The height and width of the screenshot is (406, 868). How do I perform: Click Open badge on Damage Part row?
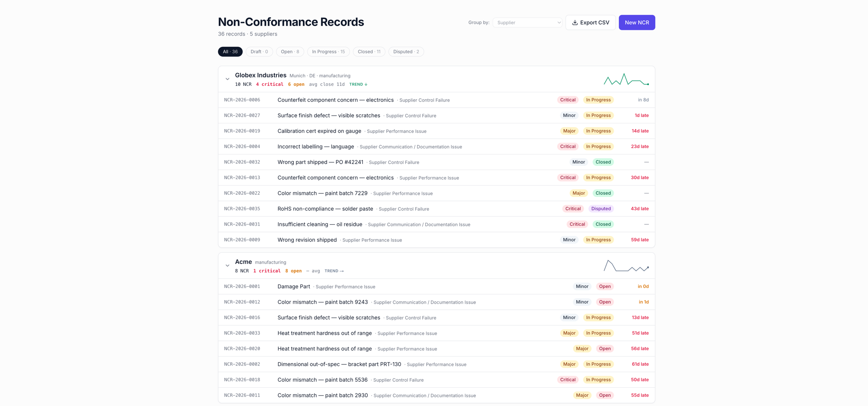[605, 286]
